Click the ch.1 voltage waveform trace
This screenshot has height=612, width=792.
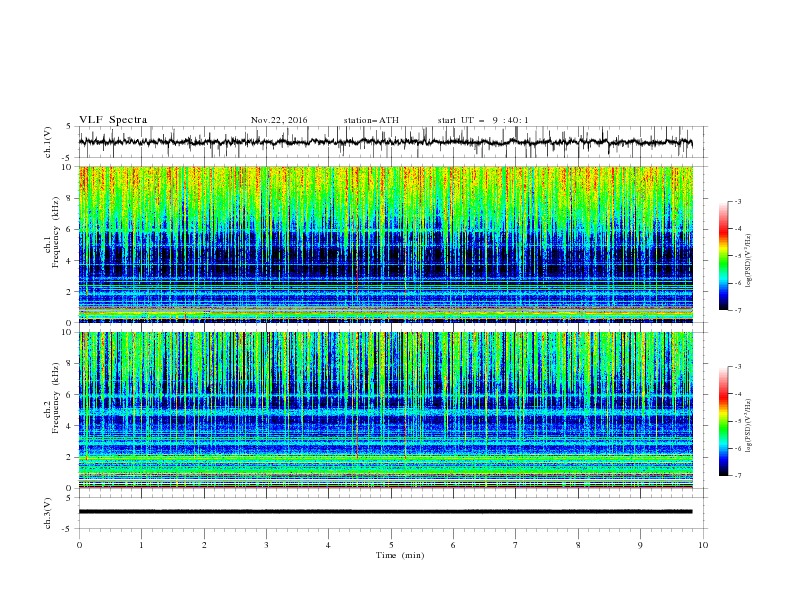point(385,142)
